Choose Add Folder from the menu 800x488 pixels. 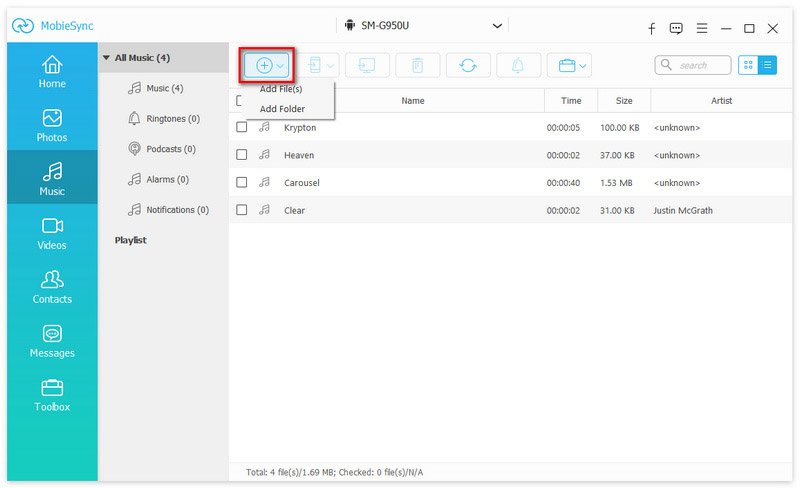pos(282,109)
